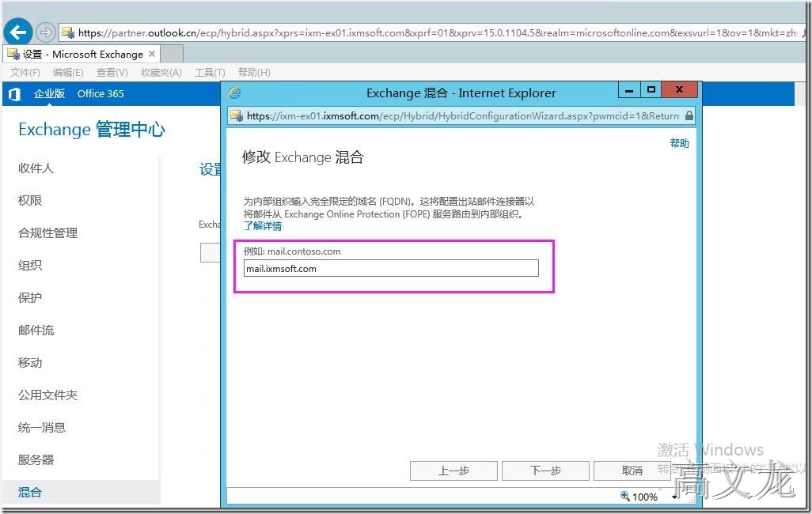Click the Office logo icon in blue header
This screenshot has height=514, width=812.
pos(14,93)
